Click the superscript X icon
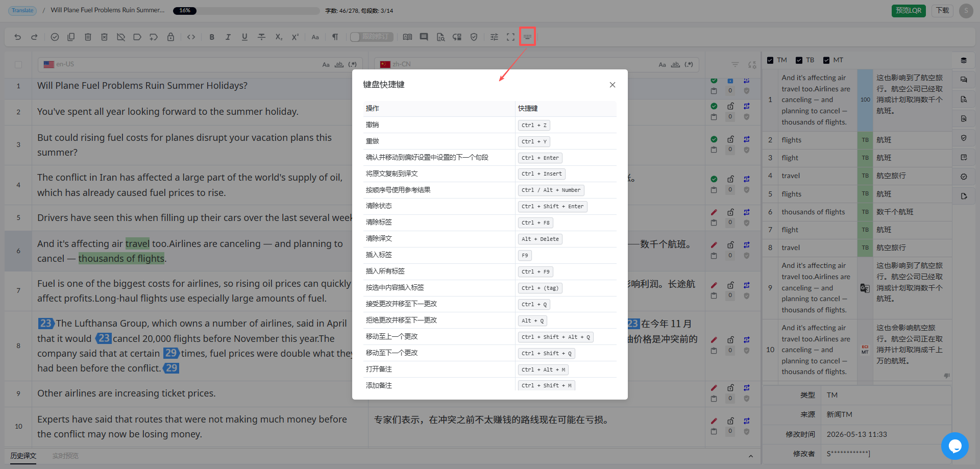980x469 pixels. point(295,37)
